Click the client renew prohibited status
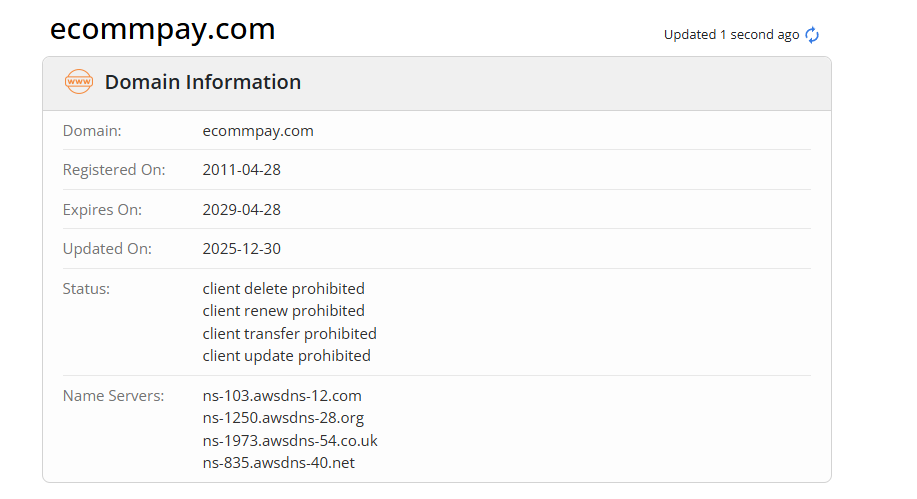The image size is (917, 499). [x=283, y=311]
